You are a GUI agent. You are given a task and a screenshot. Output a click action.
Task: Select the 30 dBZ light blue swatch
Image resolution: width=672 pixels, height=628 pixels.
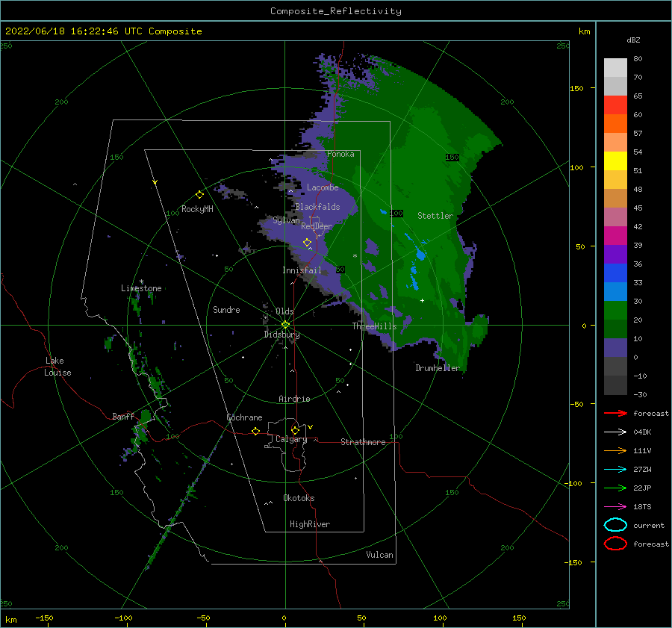click(x=615, y=291)
